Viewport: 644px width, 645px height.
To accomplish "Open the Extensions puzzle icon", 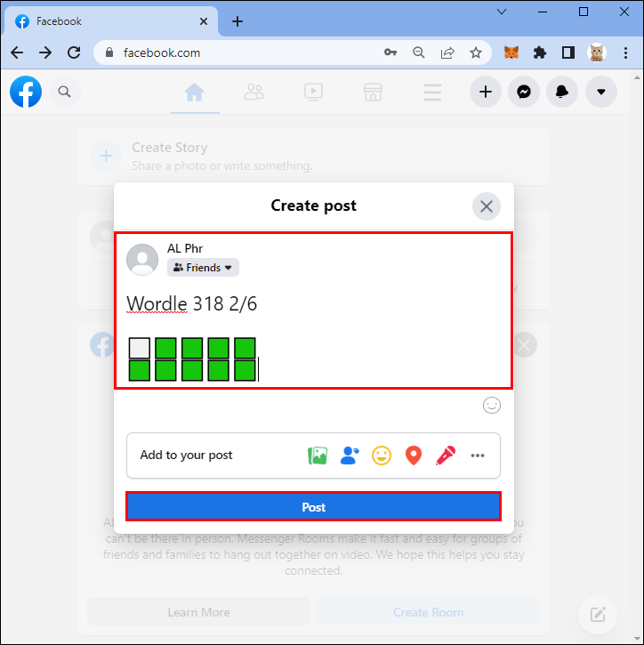I will click(x=540, y=52).
